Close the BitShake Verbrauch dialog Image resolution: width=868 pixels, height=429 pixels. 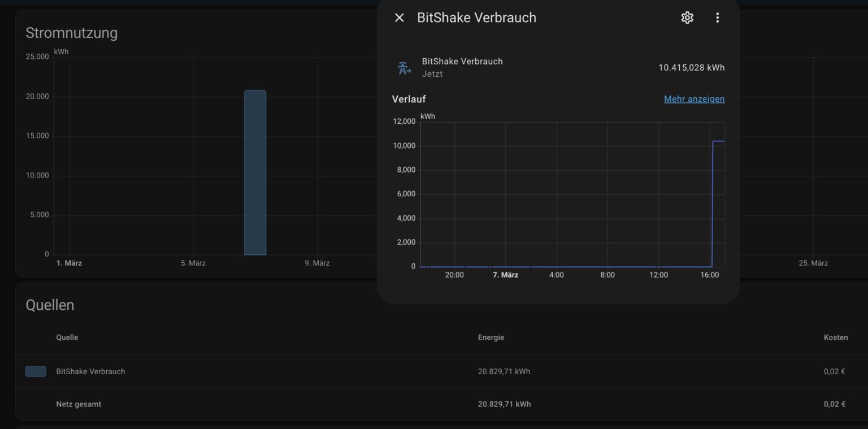pos(399,18)
